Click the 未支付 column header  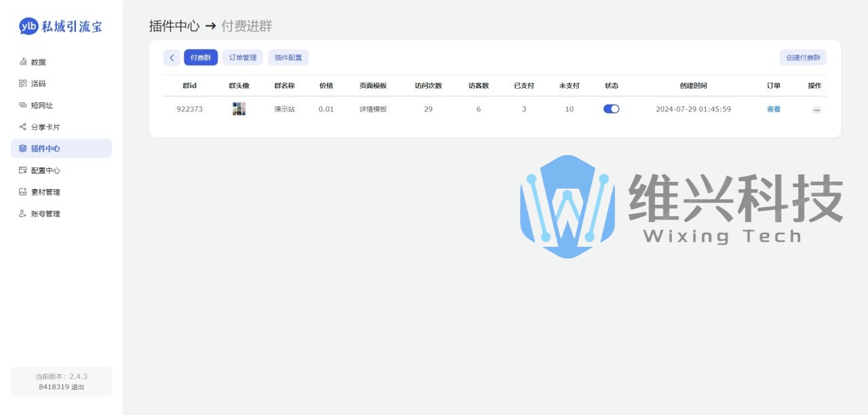pos(569,86)
